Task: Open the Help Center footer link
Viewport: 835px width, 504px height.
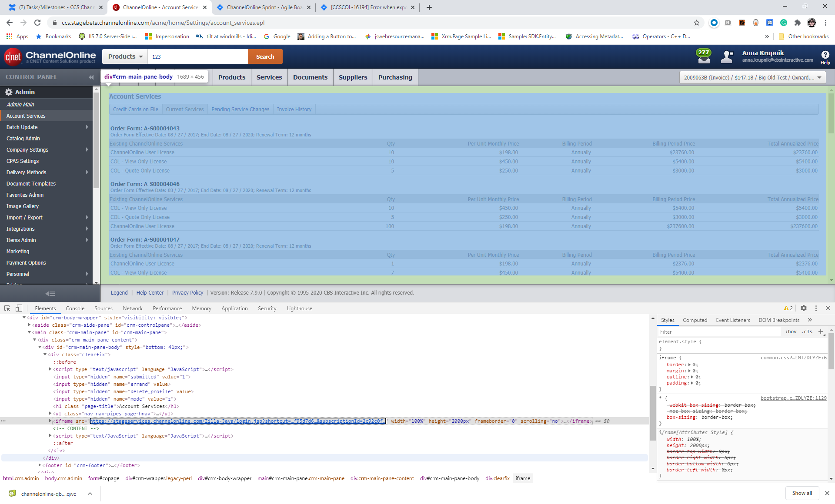Action: (150, 293)
